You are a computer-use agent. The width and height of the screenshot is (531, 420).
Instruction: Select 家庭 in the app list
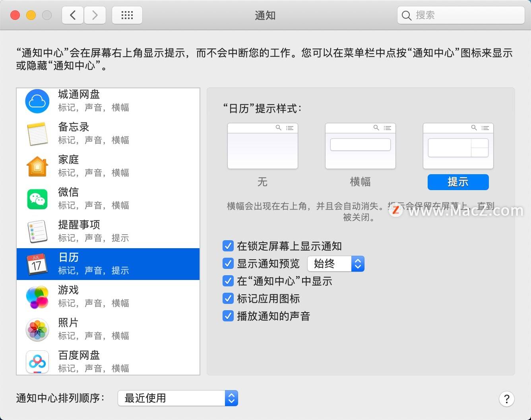tap(108, 166)
